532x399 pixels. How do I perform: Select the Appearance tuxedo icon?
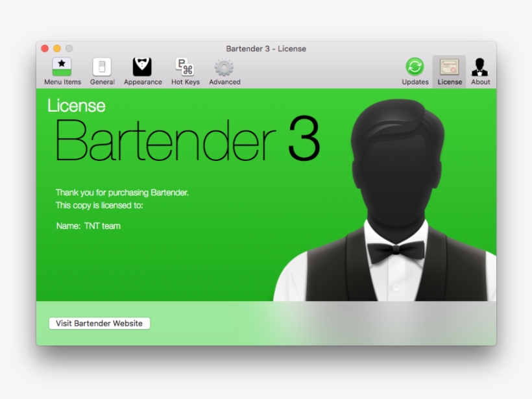[143, 67]
